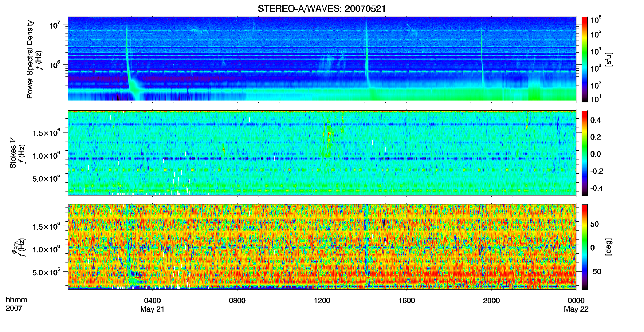Image resolution: width=644 pixels, height=332 pixels.
Task: Click the [sfu] unit label
Action: coord(609,59)
